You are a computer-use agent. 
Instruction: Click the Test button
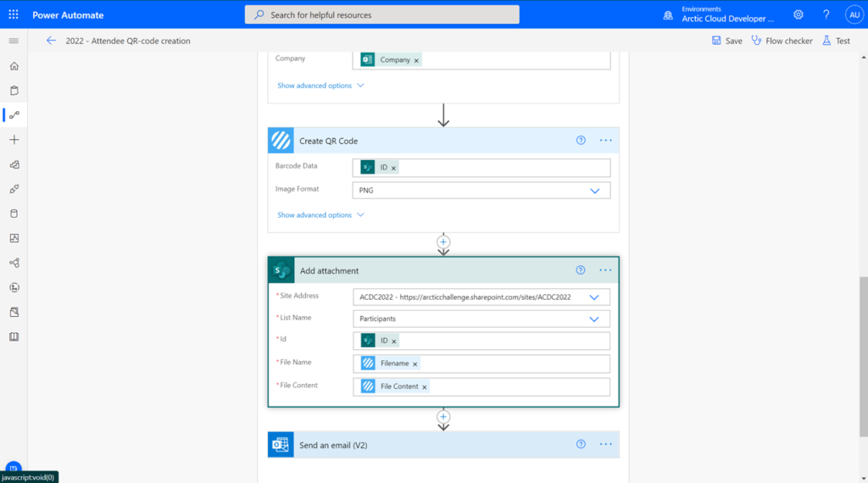click(x=836, y=41)
